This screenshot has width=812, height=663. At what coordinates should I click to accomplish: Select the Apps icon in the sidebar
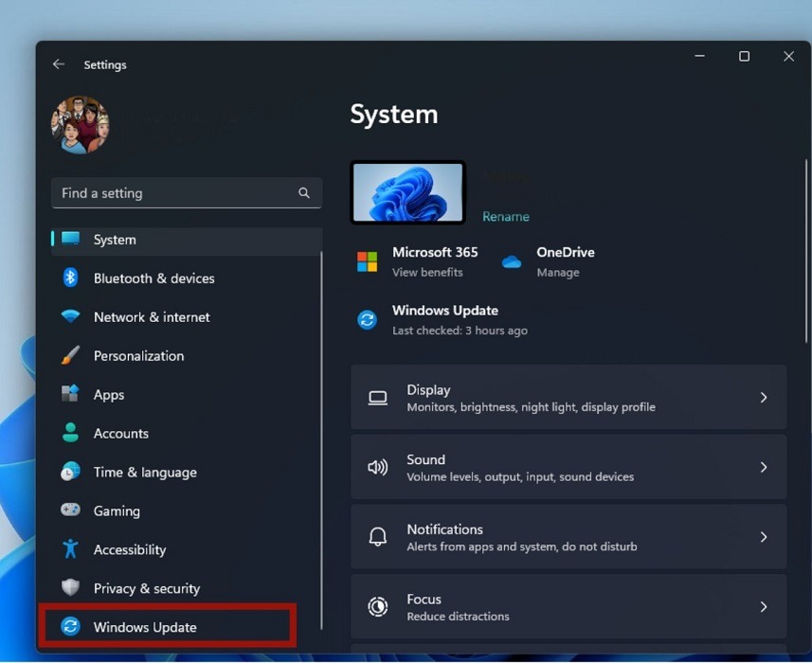(71, 395)
